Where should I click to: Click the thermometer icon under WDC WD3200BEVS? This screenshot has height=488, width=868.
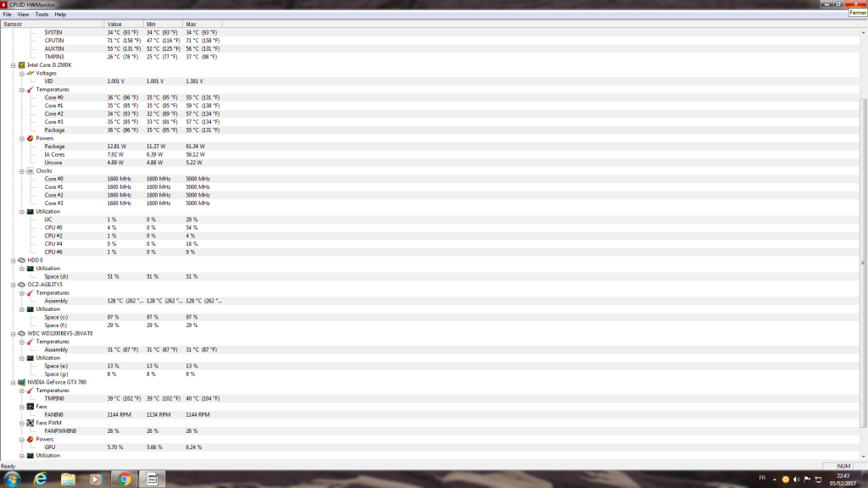31,342
